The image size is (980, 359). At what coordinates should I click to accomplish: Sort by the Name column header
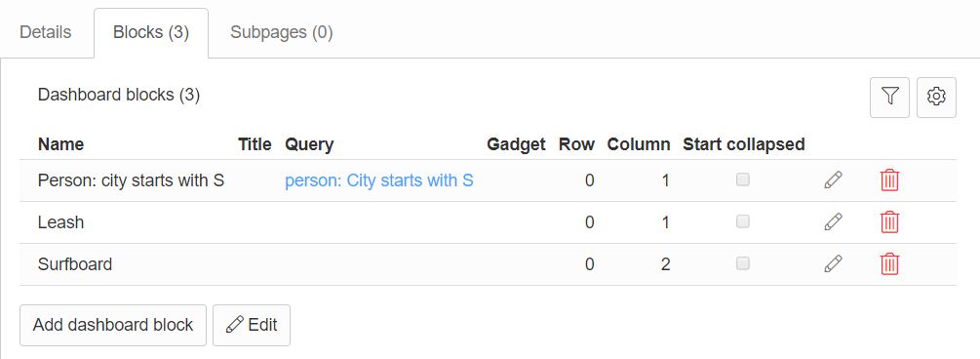pyautogui.click(x=60, y=144)
